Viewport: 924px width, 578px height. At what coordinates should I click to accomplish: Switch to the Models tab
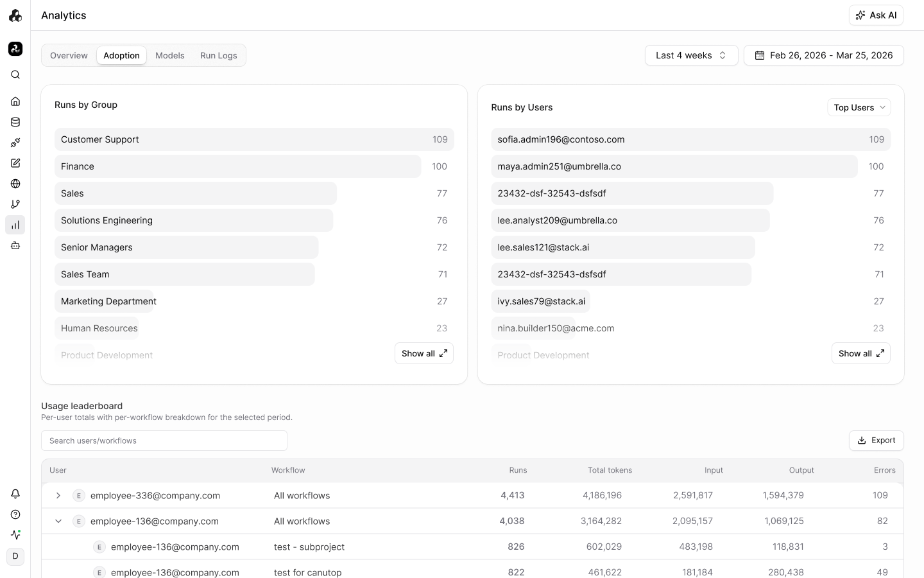point(170,55)
